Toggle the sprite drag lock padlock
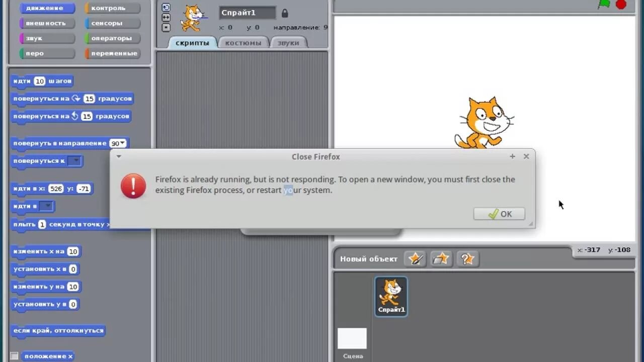This screenshot has width=644, height=362. coord(285,13)
